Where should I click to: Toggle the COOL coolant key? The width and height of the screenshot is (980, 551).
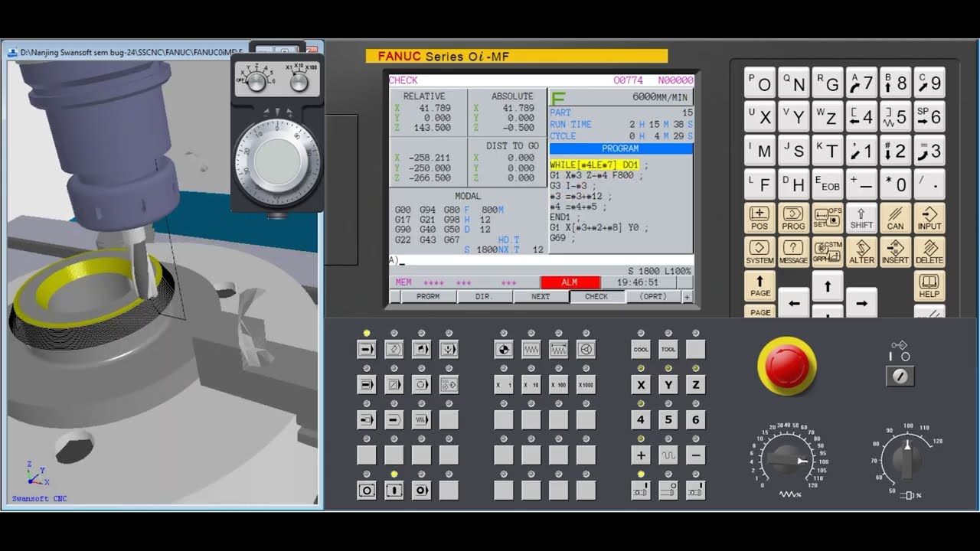pyautogui.click(x=641, y=350)
